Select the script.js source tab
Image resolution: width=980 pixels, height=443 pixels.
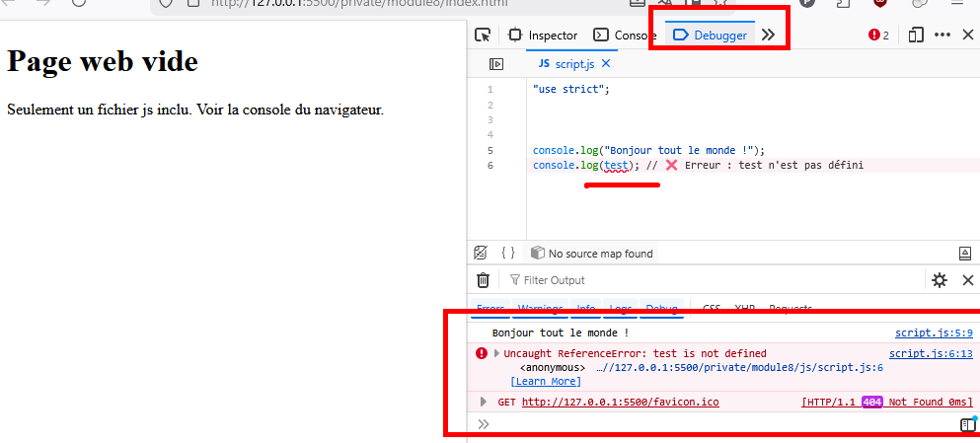point(566,64)
